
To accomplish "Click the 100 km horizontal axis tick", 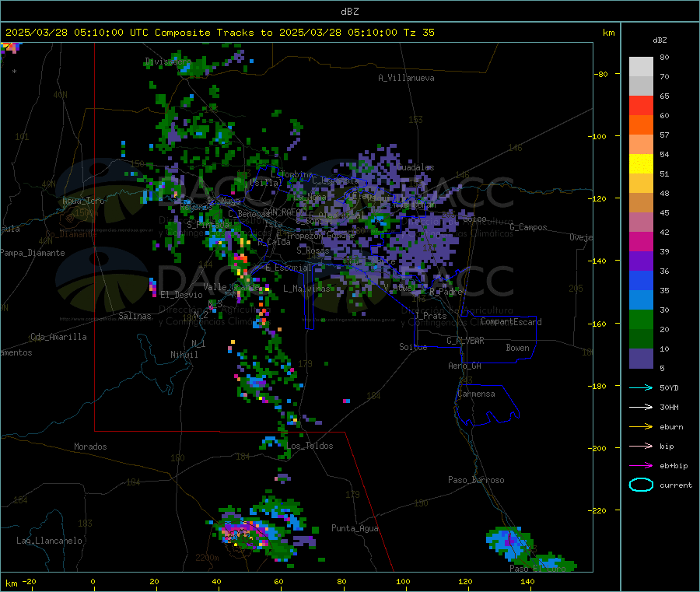I will [403, 581].
